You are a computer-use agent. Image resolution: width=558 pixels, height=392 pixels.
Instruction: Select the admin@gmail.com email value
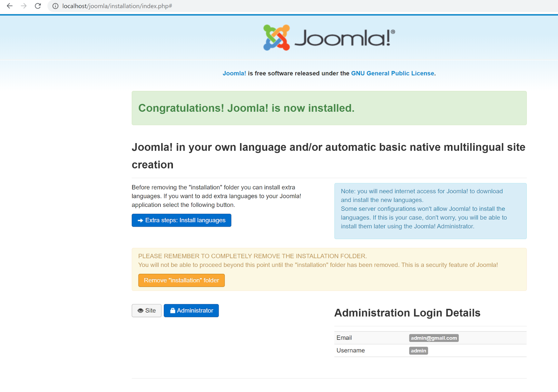[434, 338]
